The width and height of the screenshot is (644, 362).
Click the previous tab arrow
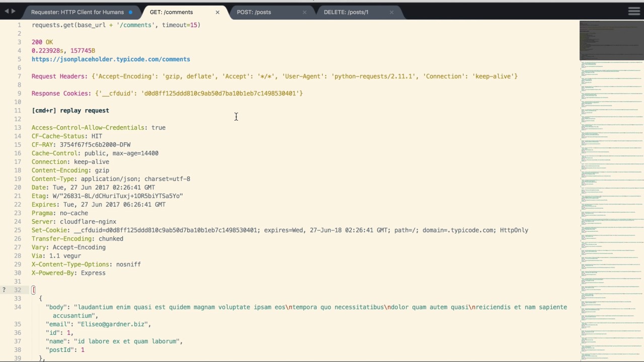tap(7, 11)
